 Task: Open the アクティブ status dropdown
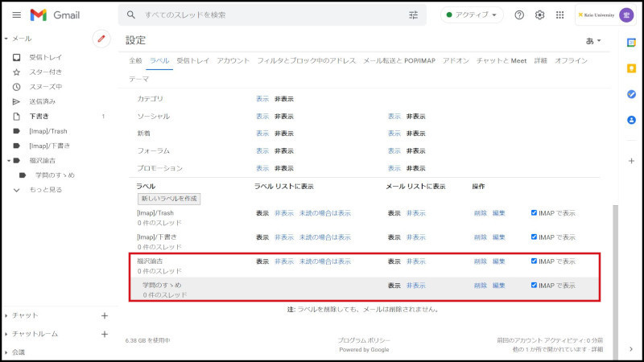click(x=471, y=15)
